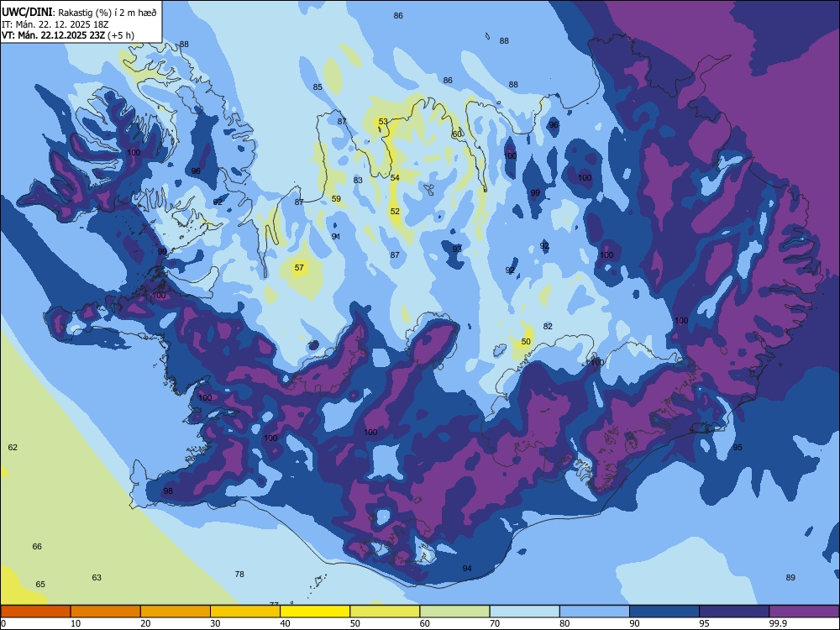This screenshot has width=840, height=630.
Task: Click the UWC/DINI title text
Action: (x=28, y=12)
